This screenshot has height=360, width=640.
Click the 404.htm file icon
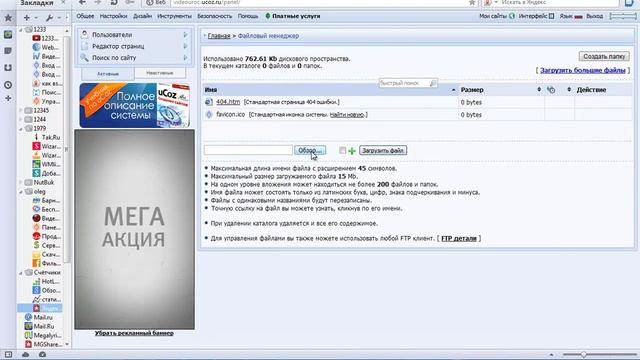coord(209,102)
